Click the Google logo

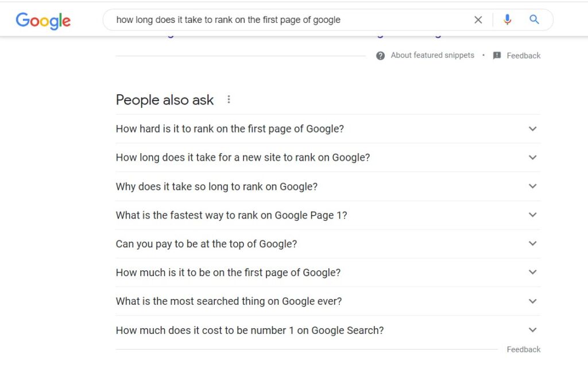43,21
